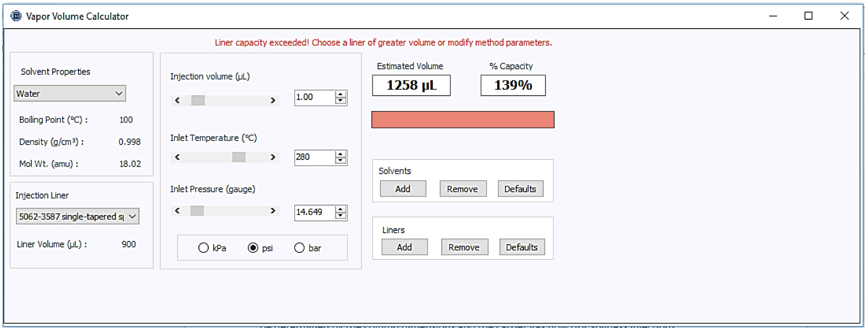Click the Inlet Pressure value field

(314, 212)
